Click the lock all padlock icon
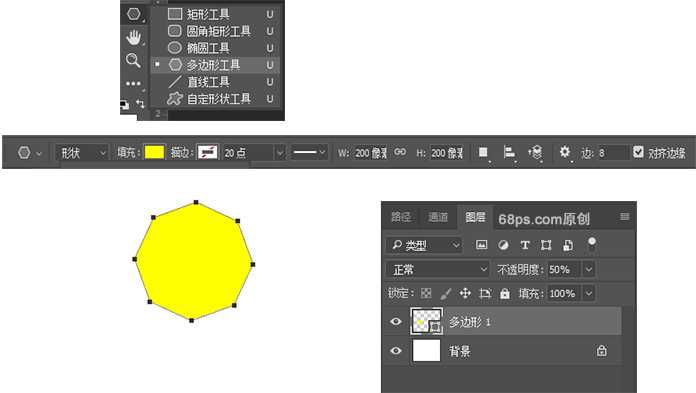696x393 pixels. click(x=505, y=294)
